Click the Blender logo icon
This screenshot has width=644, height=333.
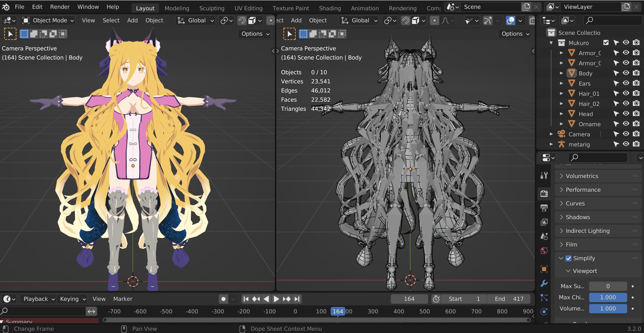[x=6, y=7]
